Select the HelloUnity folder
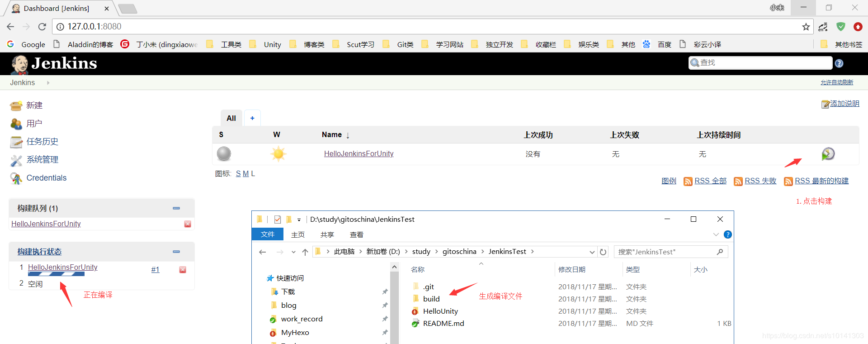 click(440, 311)
